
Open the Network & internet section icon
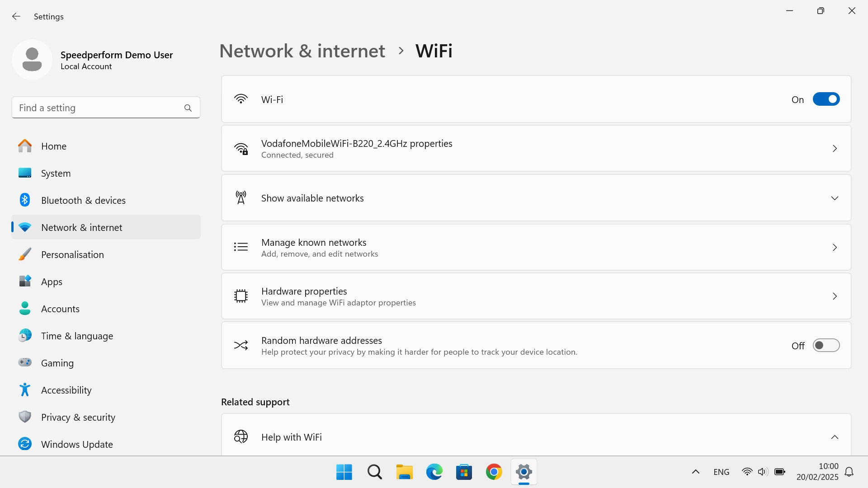(x=25, y=227)
